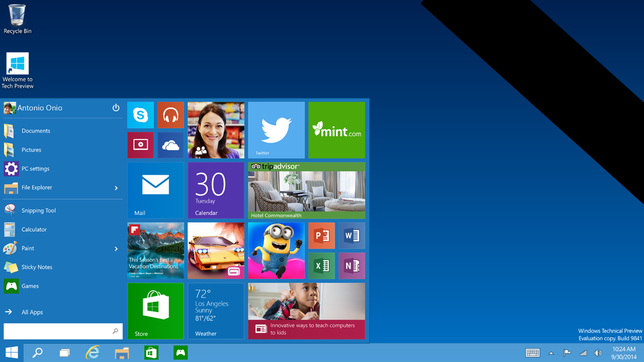Open Search from the taskbar magnifier
Image resolution: width=644 pixels, height=362 pixels.
(38, 352)
